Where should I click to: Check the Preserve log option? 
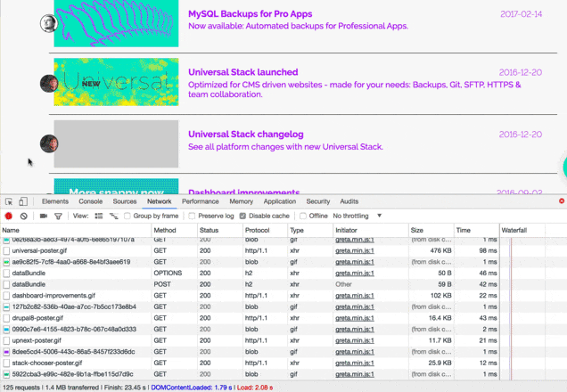tap(192, 216)
